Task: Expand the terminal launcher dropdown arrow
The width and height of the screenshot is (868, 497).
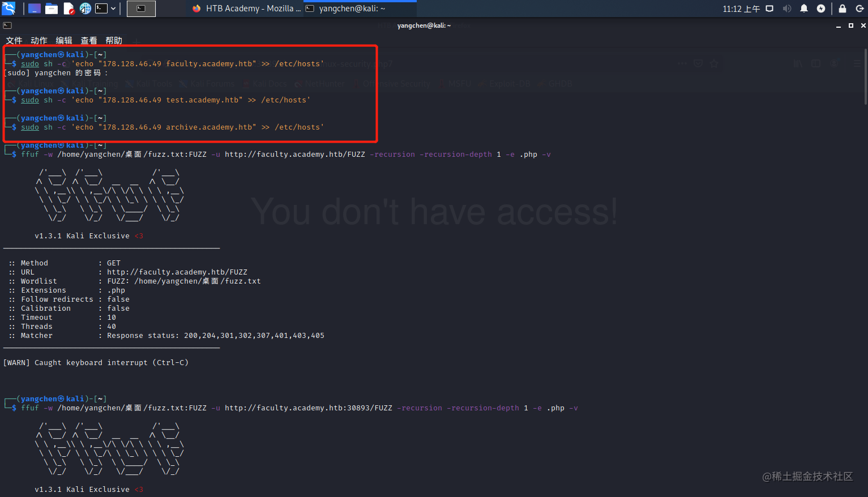Action: tap(114, 8)
